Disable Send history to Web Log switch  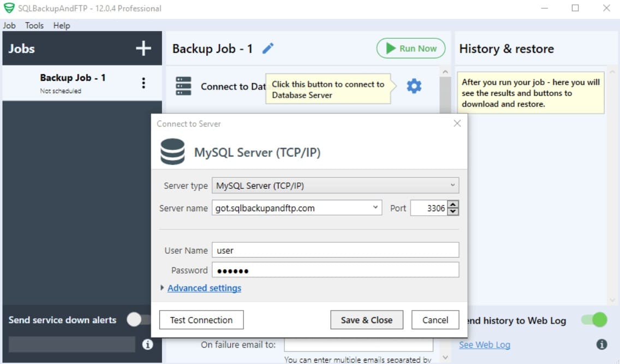[594, 319]
